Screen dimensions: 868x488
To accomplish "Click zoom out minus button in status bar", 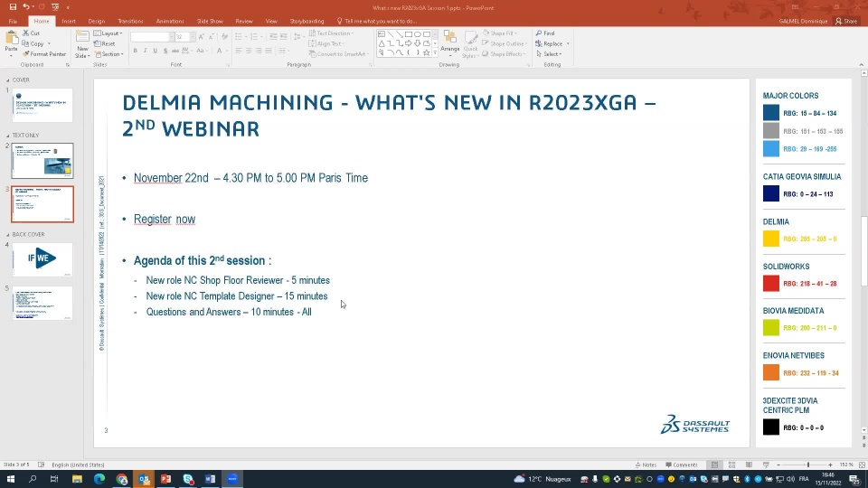I will (x=778, y=465).
